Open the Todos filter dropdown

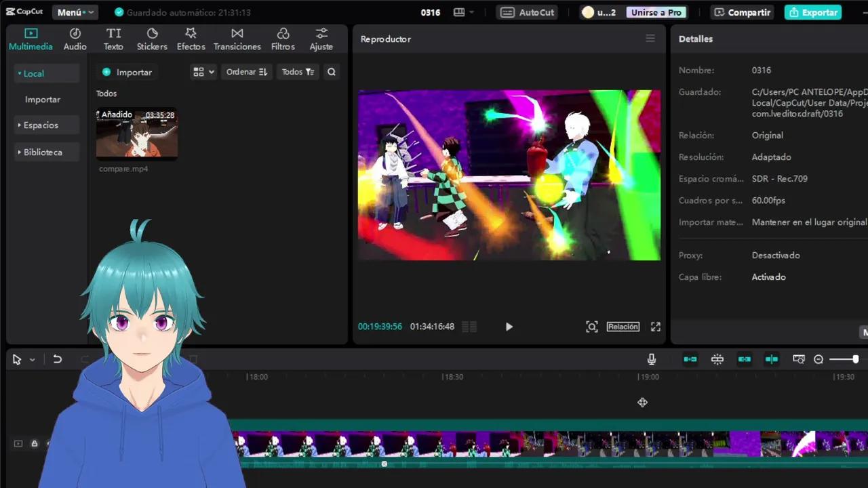pyautogui.click(x=298, y=72)
